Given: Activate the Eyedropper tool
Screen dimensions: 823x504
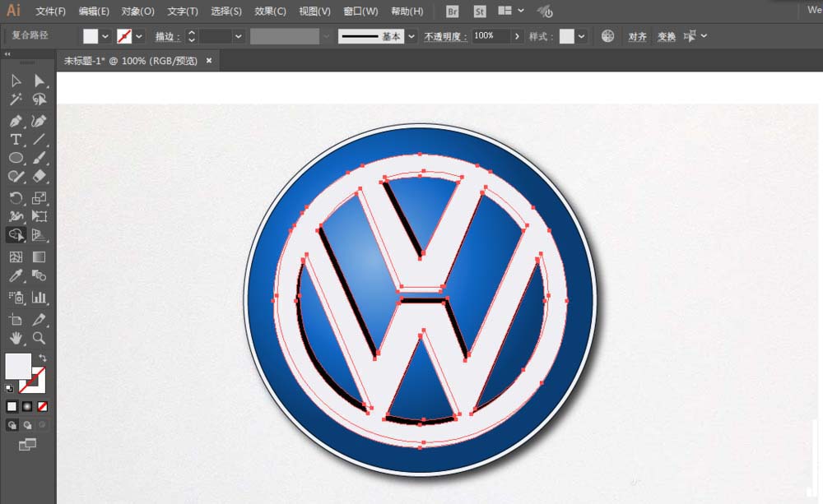Looking at the screenshot, I should (16, 277).
